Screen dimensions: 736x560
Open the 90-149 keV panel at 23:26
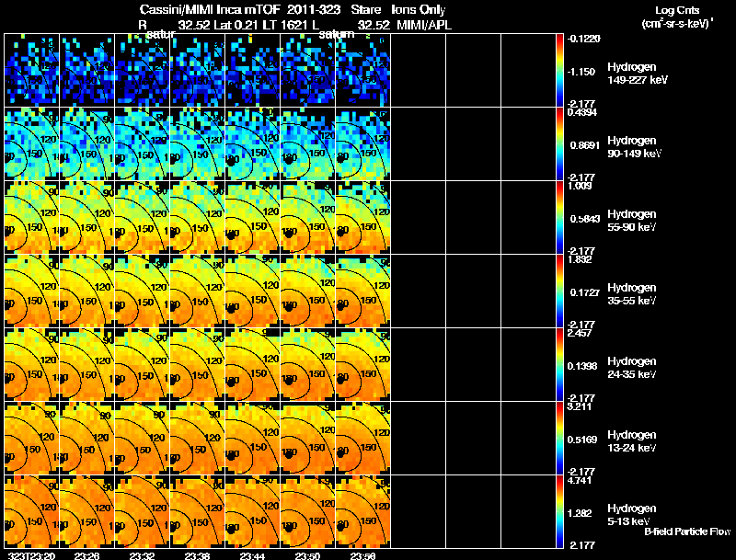click(x=86, y=144)
